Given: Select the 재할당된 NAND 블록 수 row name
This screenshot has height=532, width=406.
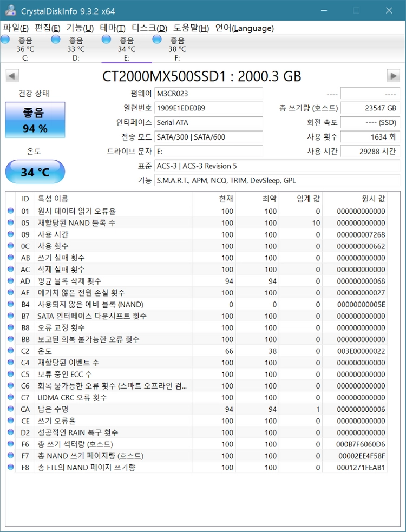Looking at the screenshot, I should (76, 222).
